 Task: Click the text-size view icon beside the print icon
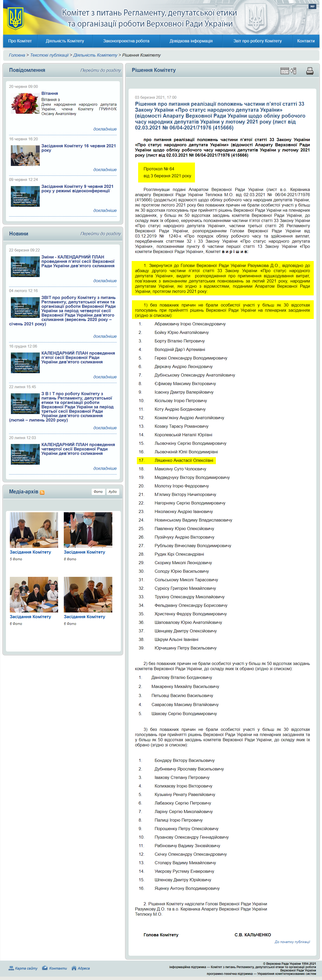[x=288, y=71]
